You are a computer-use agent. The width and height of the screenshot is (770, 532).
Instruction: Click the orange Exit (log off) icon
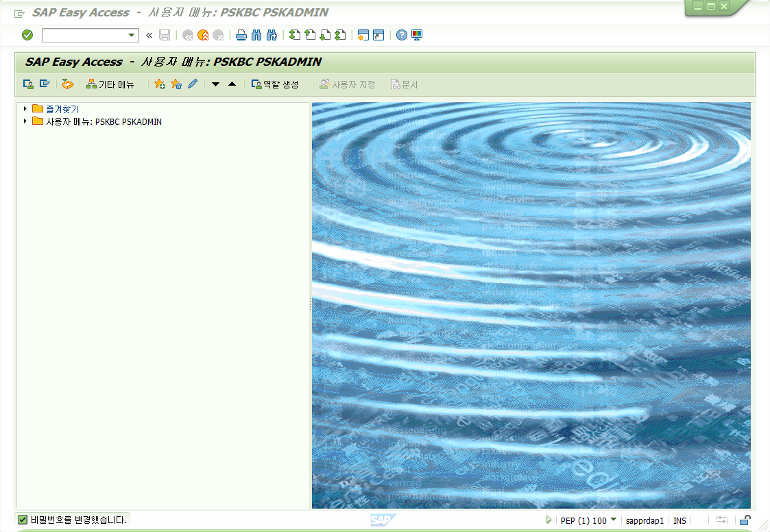(x=203, y=35)
